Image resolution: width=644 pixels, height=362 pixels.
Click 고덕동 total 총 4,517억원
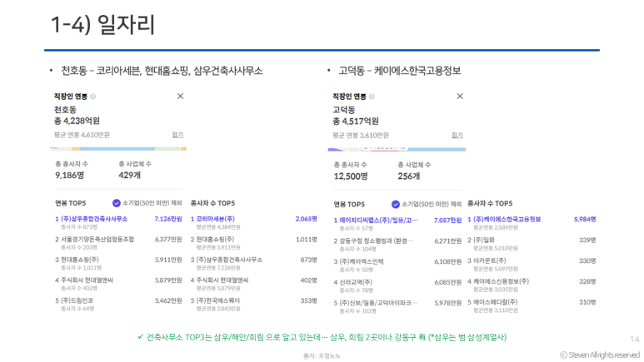tap(356, 121)
